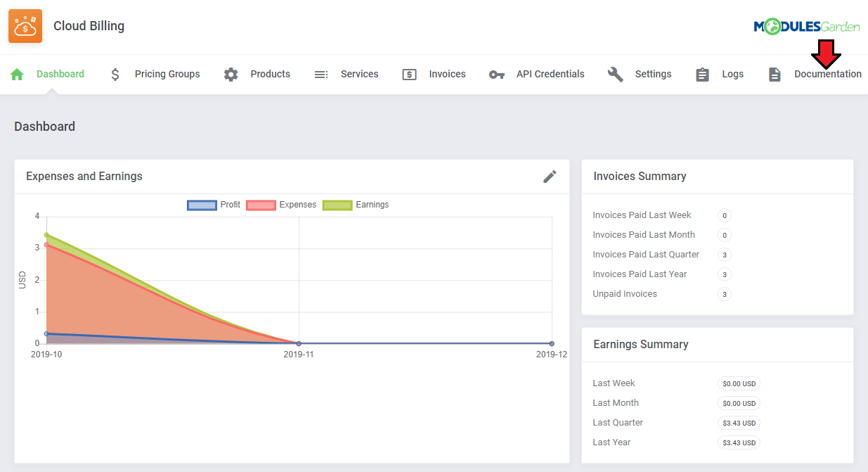The image size is (868, 472).
Task: Click the green Earnings legend color box
Action: pyautogui.click(x=337, y=205)
